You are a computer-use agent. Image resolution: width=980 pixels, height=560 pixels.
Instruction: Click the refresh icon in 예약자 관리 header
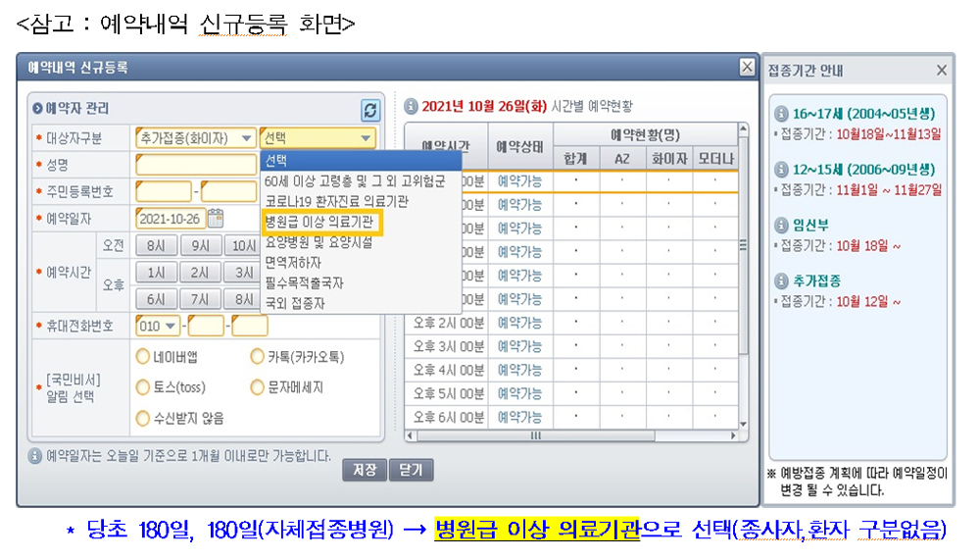pyautogui.click(x=370, y=110)
